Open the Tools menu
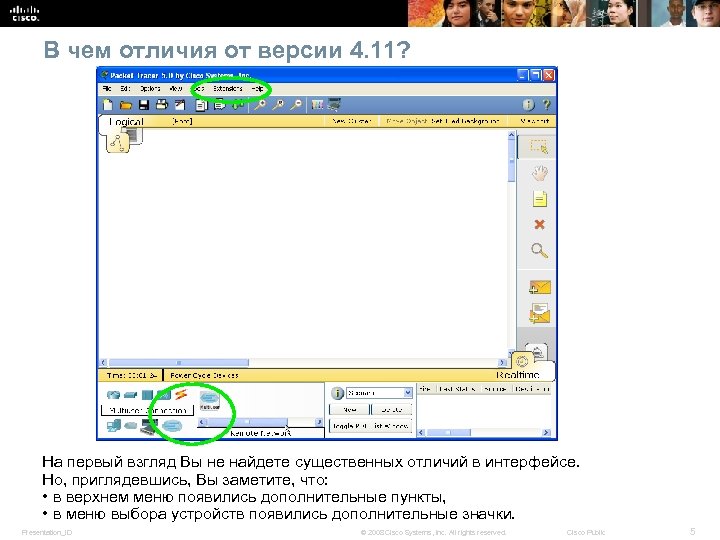The height and width of the screenshot is (540, 720). 199,89
